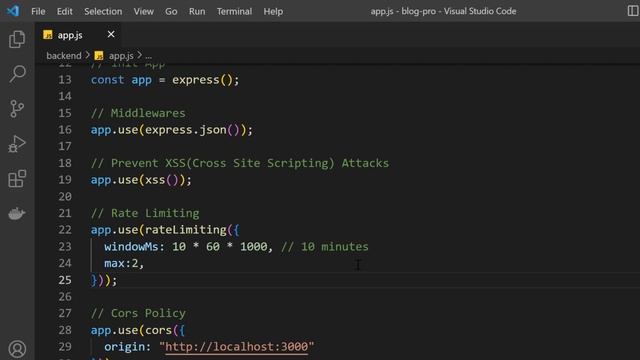Click the 'origin' property key
640x360 pixels.
[x=124, y=347]
